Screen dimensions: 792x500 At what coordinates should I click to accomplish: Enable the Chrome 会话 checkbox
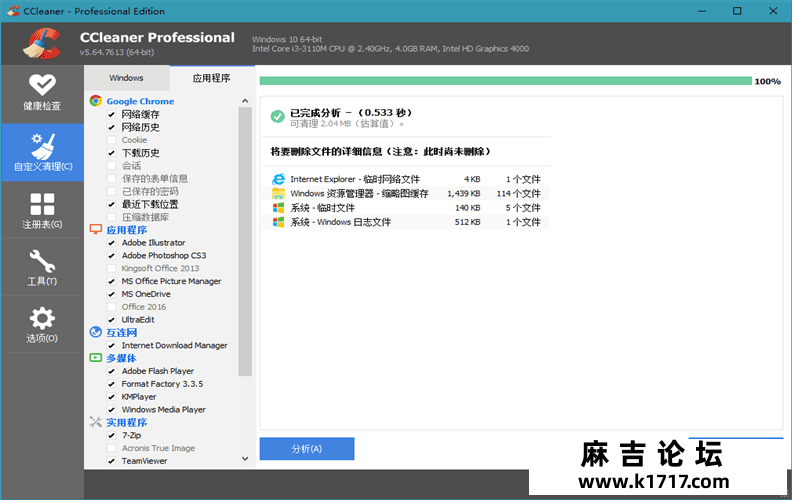[x=112, y=166]
